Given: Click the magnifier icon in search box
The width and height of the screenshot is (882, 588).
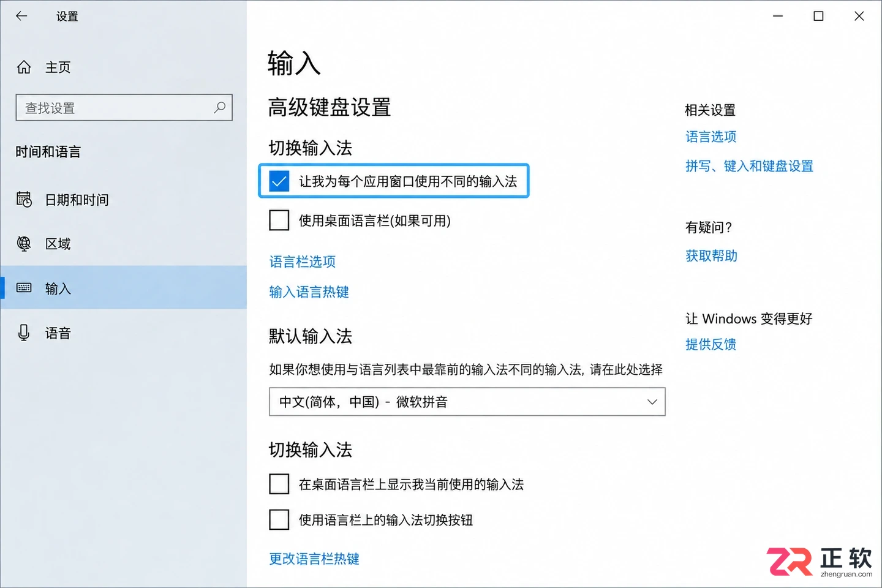Looking at the screenshot, I should click(219, 107).
